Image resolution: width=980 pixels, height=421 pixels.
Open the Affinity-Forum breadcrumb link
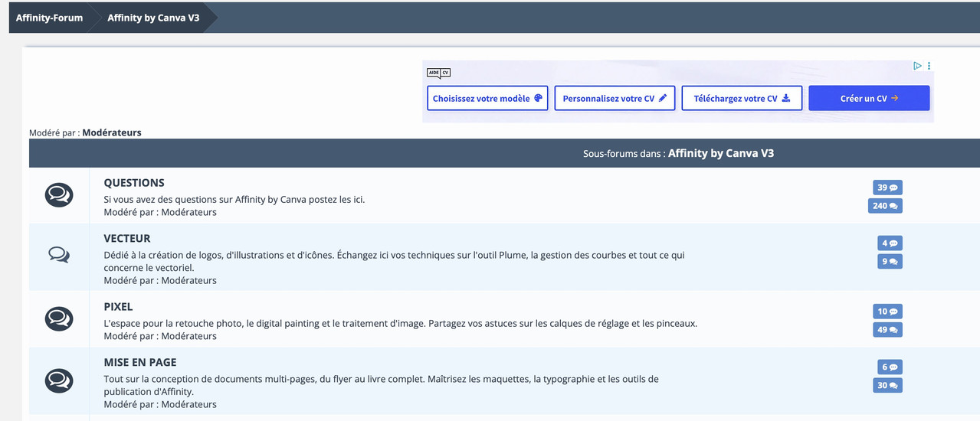point(49,18)
